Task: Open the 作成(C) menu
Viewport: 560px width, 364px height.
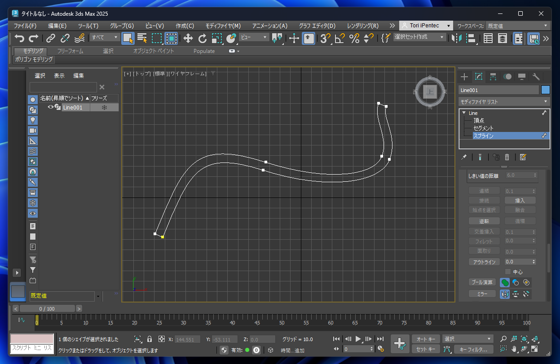Action: tap(185, 26)
